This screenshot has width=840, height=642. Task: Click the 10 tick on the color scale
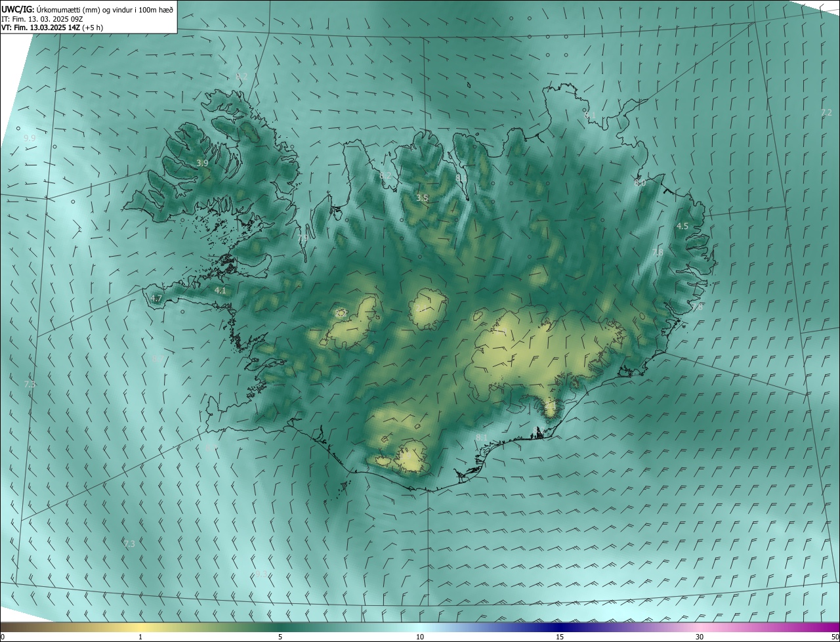(420, 637)
